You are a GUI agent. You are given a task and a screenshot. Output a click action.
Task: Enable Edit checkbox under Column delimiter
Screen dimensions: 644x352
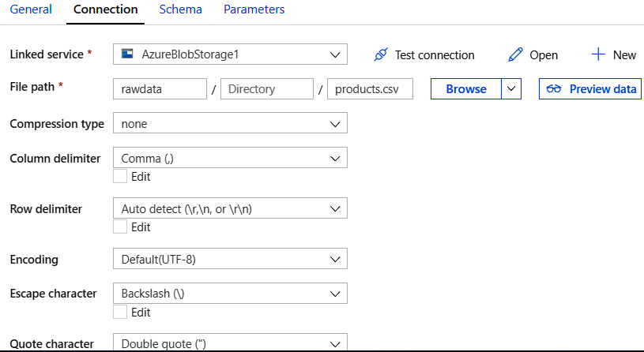click(x=120, y=177)
